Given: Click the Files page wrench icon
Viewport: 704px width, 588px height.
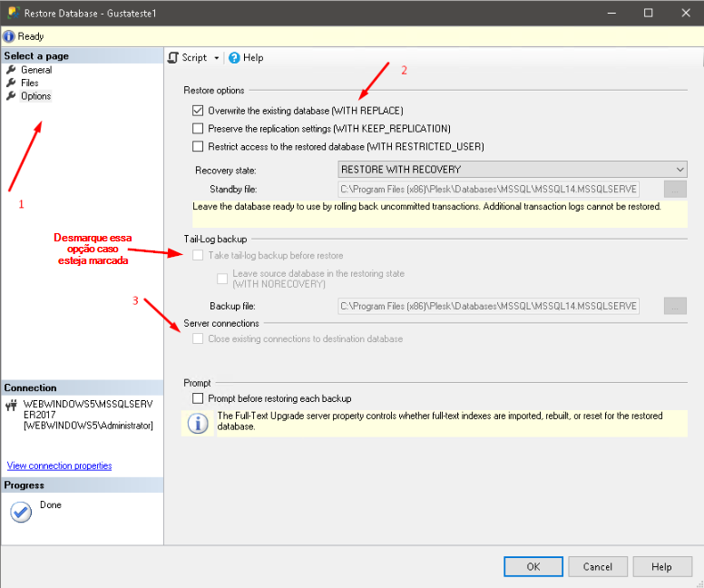Looking at the screenshot, I should (11, 83).
